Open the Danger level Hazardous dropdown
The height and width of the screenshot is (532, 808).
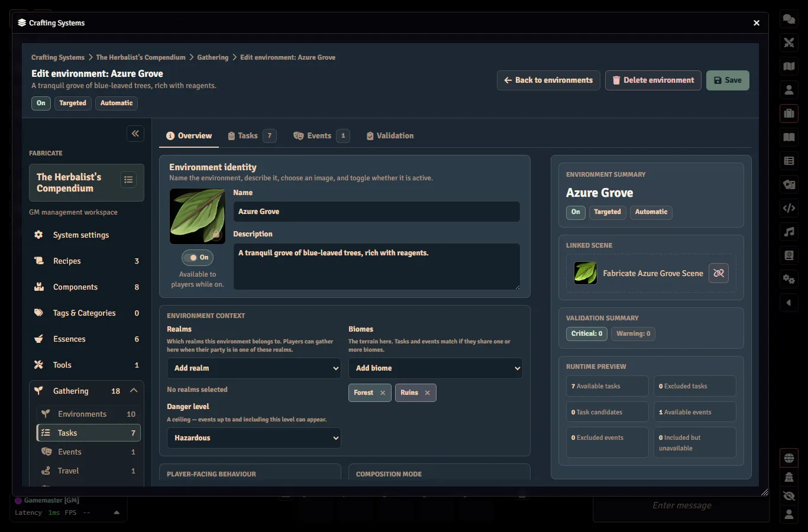[x=254, y=438]
